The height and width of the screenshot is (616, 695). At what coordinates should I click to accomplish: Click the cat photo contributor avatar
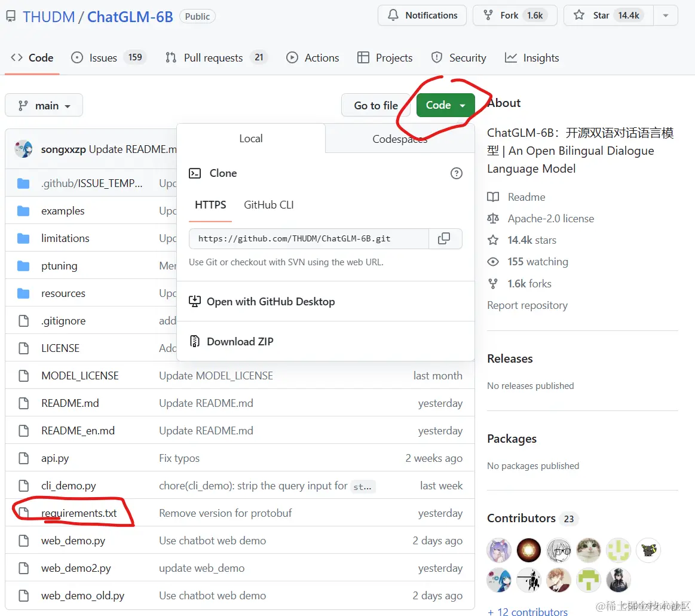pyautogui.click(x=589, y=550)
